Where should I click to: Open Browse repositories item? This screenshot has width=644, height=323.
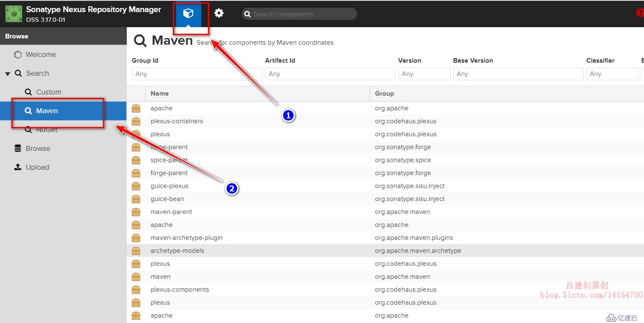point(38,148)
